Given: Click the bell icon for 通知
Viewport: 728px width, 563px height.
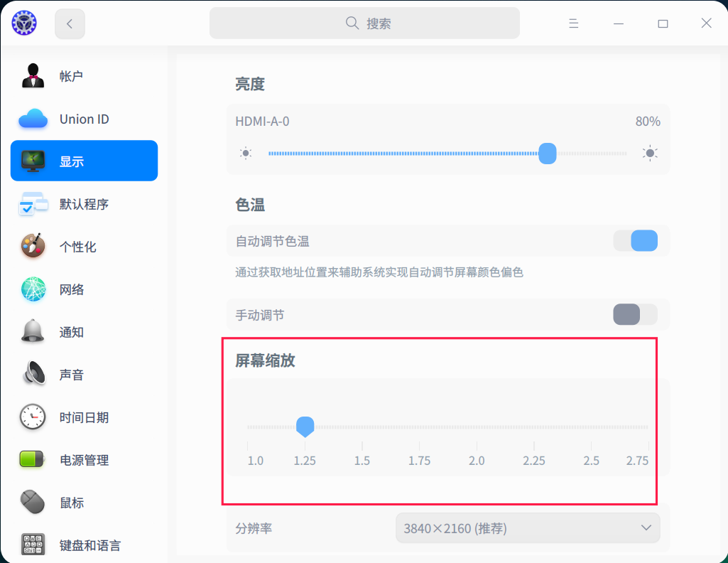Looking at the screenshot, I should [x=33, y=331].
